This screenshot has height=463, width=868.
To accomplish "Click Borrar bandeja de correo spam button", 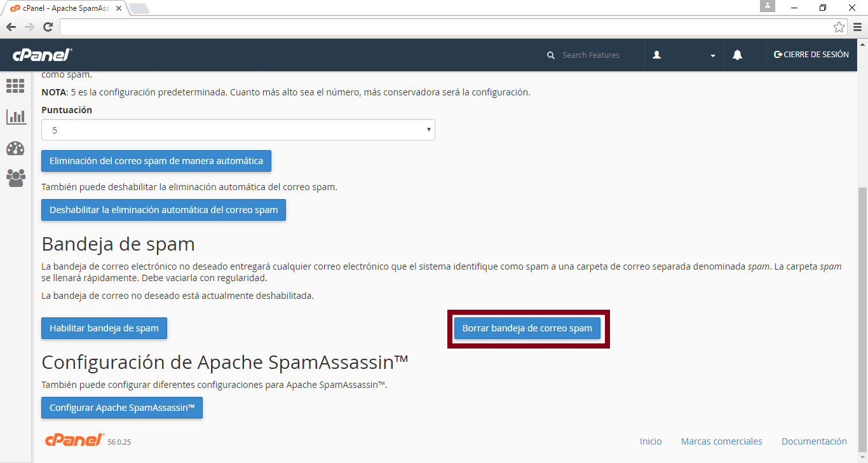I will point(527,328).
